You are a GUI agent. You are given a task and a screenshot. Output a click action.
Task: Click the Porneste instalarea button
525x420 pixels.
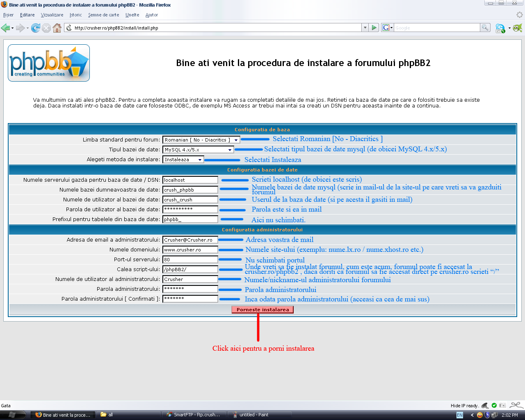[262, 310]
